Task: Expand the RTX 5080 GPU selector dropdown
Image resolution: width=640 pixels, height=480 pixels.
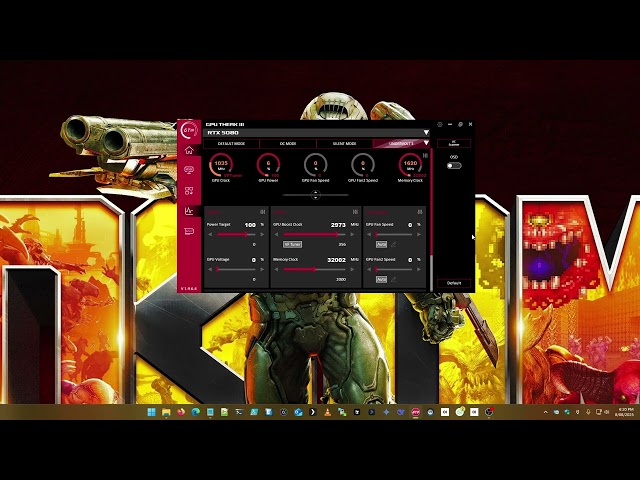Action: point(426,133)
